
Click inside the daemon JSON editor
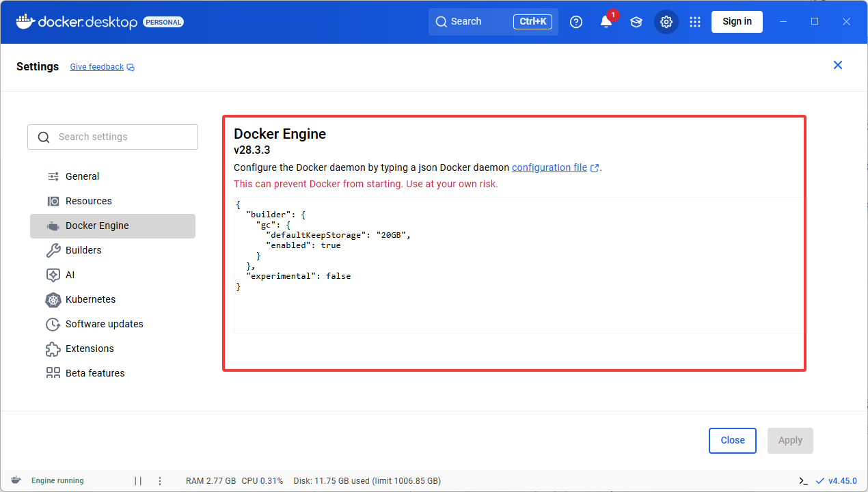[x=519, y=265]
